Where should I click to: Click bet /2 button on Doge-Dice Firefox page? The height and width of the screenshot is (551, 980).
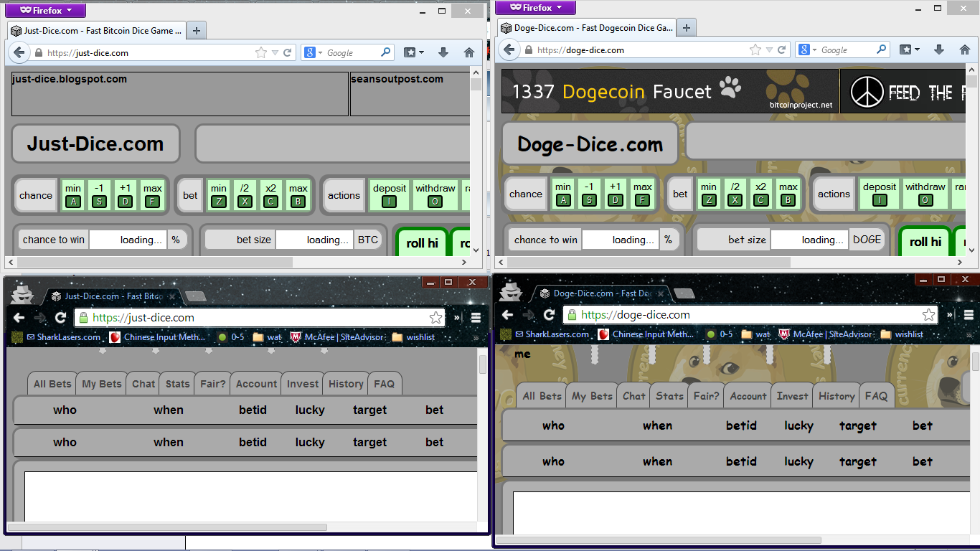point(735,193)
